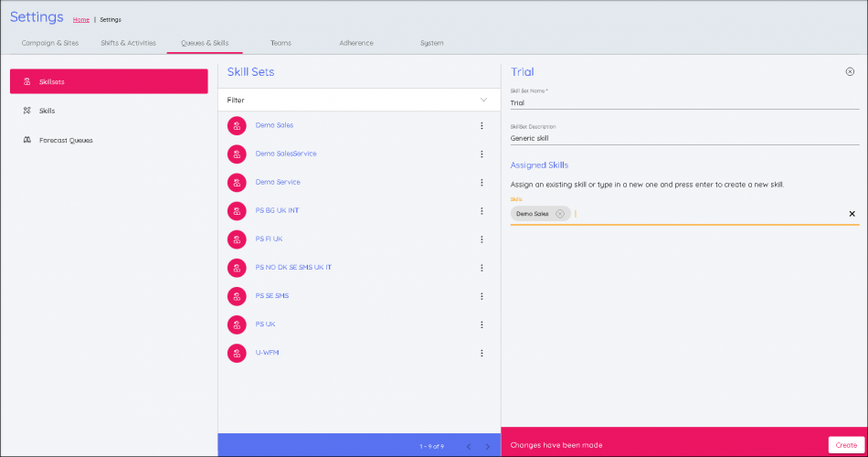This screenshot has height=457, width=868.
Task: Click the Skill Set Name input field
Action: 684,103
